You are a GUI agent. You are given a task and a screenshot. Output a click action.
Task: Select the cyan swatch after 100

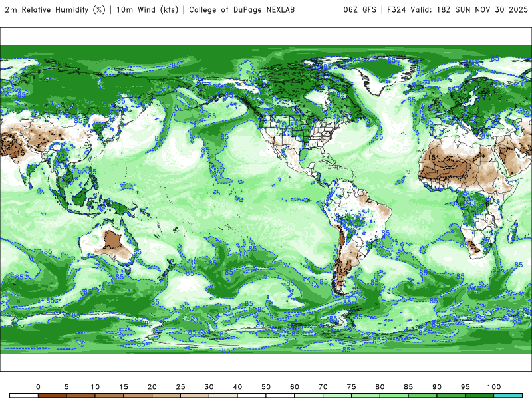pos(508,396)
